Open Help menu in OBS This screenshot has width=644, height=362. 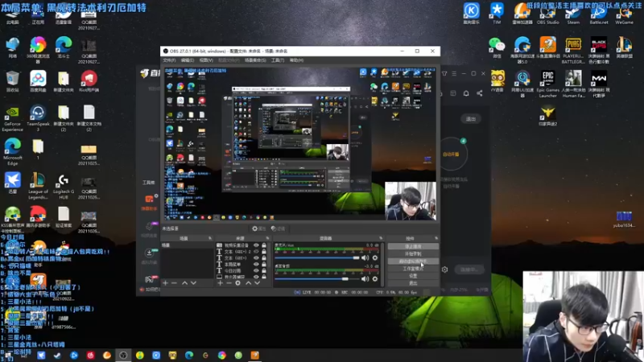pyautogui.click(x=296, y=60)
